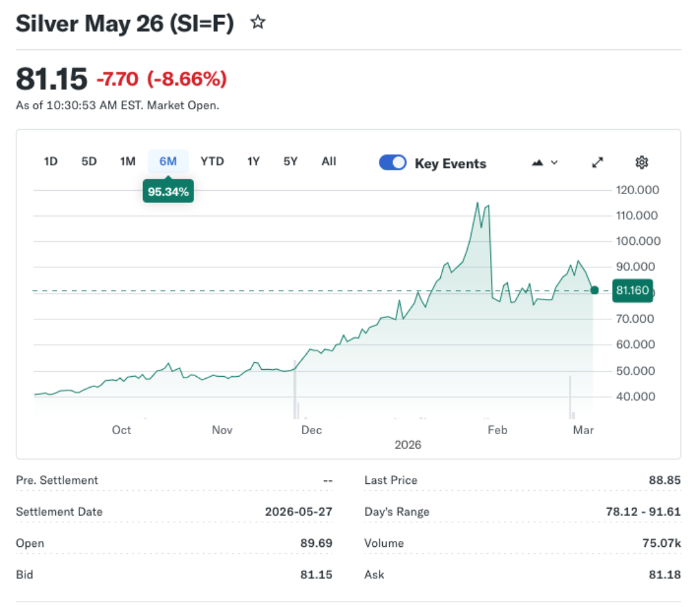
Task: Enable the Key Events switch
Action: click(392, 162)
